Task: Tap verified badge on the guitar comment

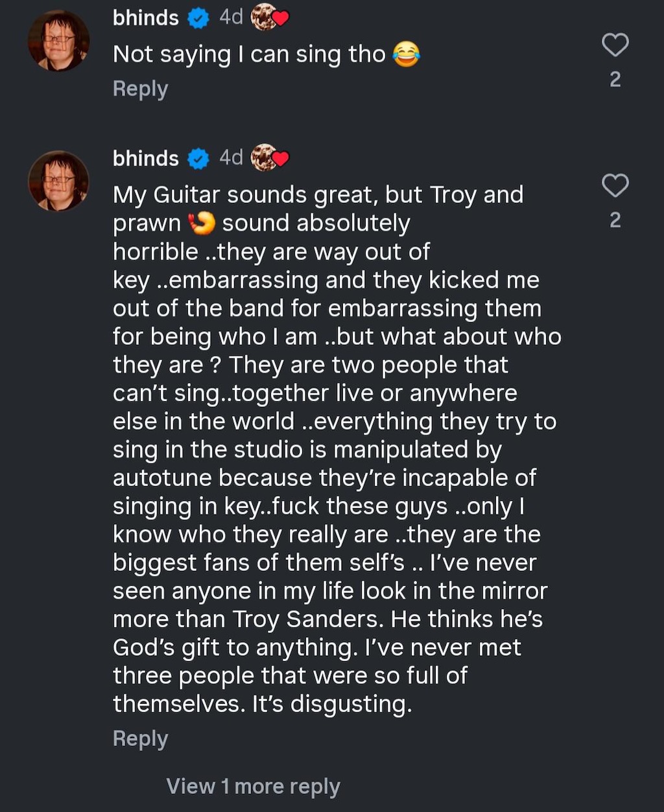Action: [x=198, y=159]
